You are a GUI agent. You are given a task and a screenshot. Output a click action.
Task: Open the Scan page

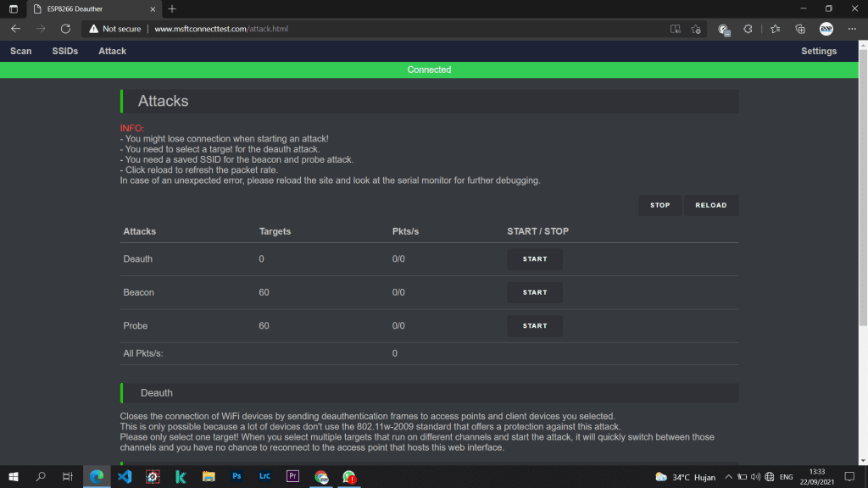[x=21, y=51]
